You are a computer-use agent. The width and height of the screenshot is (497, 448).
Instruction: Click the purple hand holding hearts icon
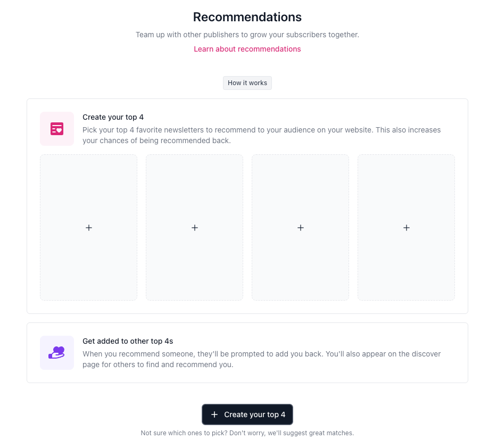coord(57,353)
